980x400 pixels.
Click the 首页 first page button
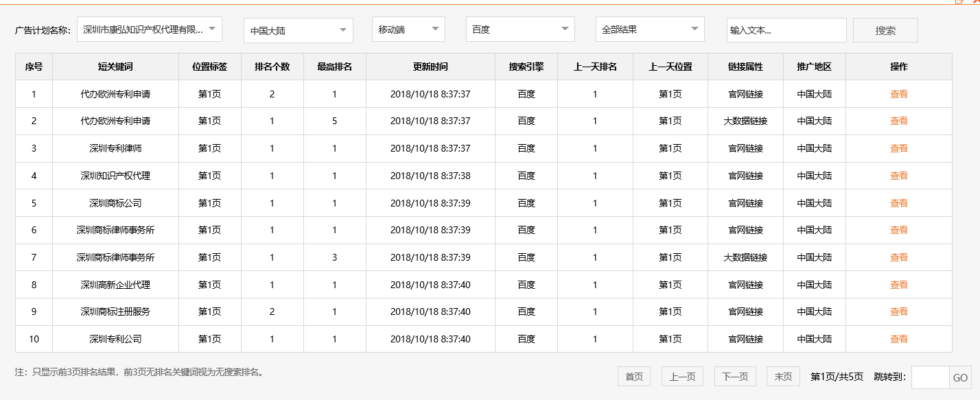tap(633, 376)
